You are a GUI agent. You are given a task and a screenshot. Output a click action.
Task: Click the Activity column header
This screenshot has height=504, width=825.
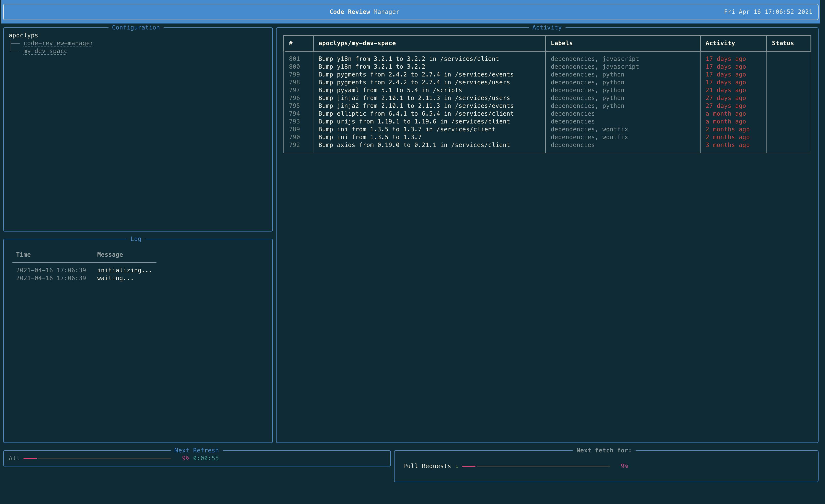[720, 43]
